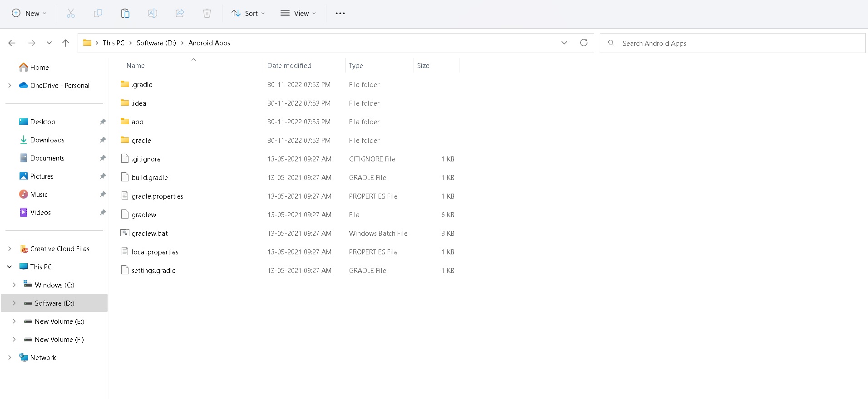Expand address bar history dropdown
Screen dimensions: 868x399
(564, 43)
